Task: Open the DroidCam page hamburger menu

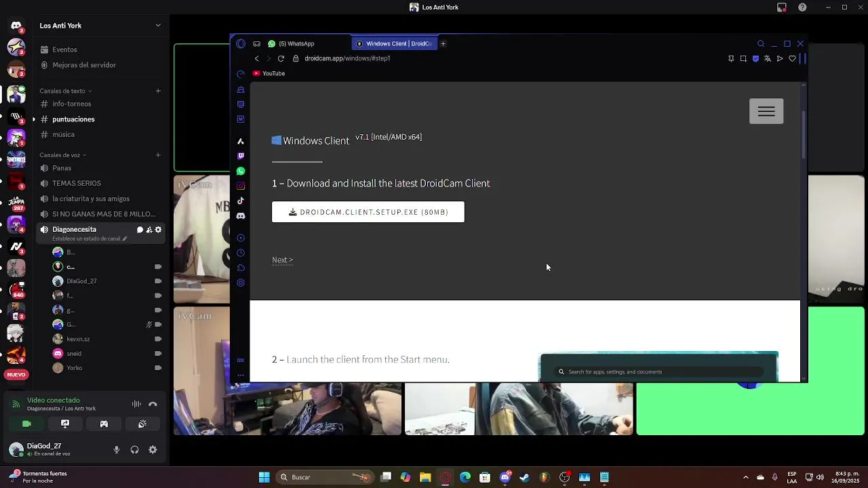Action: click(x=766, y=111)
